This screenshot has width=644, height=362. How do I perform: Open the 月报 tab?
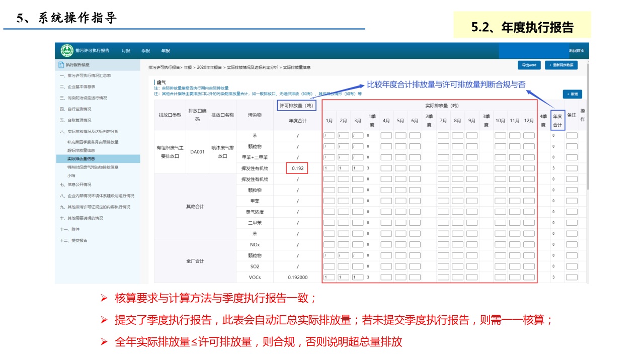point(126,51)
